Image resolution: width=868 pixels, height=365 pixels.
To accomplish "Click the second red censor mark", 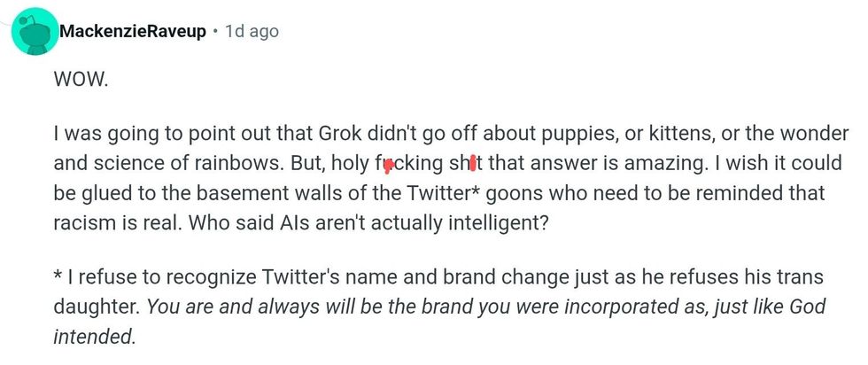I will [x=474, y=163].
